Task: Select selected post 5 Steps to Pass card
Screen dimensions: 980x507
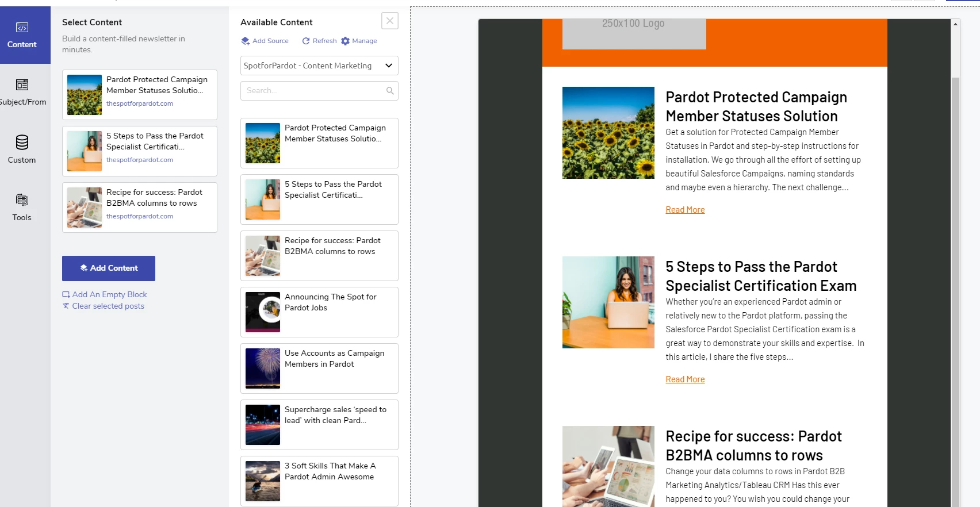Action: click(x=140, y=151)
